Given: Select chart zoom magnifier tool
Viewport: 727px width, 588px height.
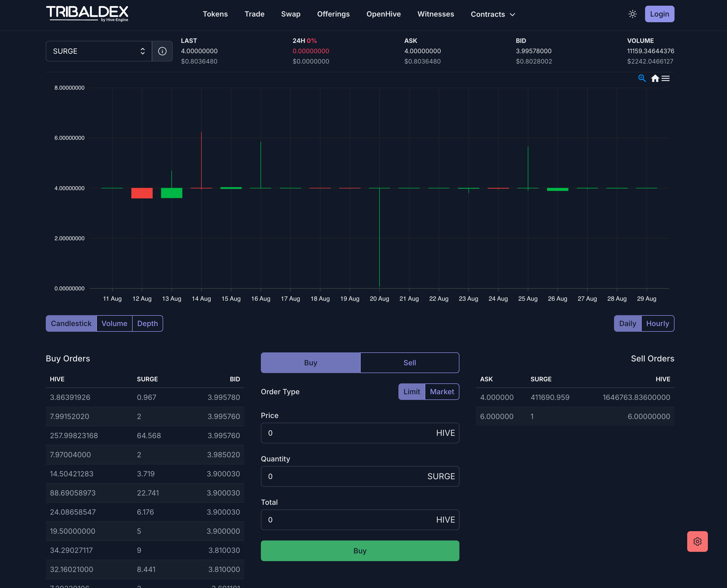Looking at the screenshot, I should point(642,78).
